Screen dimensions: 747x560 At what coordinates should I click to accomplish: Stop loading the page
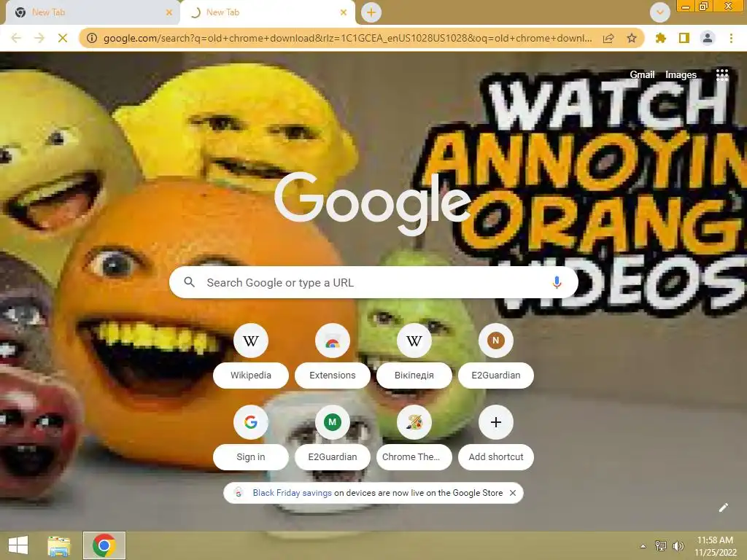pyautogui.click(x=63, y=38)
